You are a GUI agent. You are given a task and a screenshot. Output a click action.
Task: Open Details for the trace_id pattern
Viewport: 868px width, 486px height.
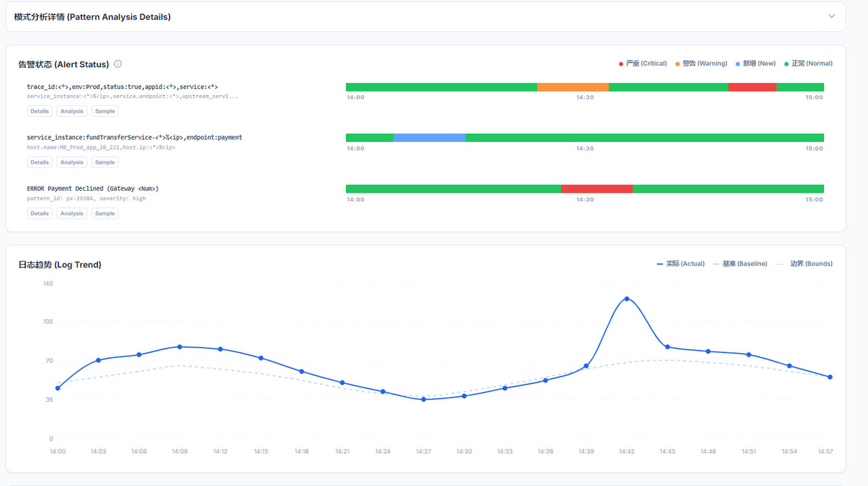click(x=39, y=111)
